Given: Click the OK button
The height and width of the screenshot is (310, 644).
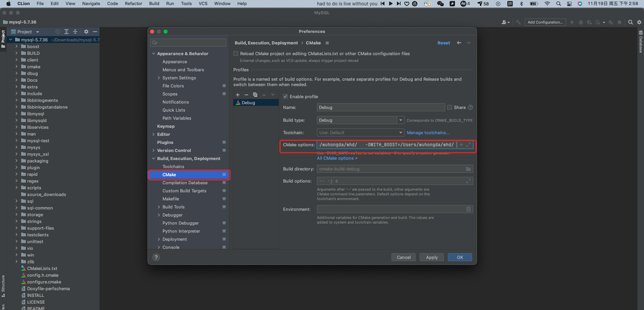Looking at the screenshot, I should pos(459,257).
